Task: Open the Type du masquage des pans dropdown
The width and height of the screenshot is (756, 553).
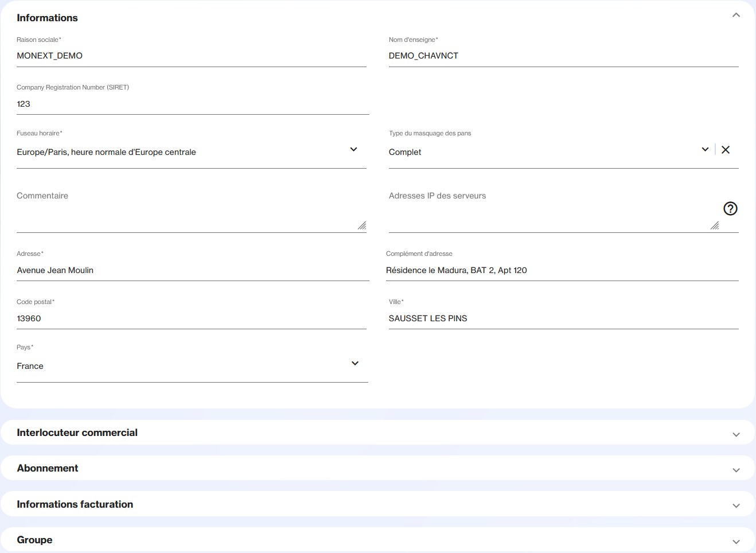Action: tap(705, 150)
